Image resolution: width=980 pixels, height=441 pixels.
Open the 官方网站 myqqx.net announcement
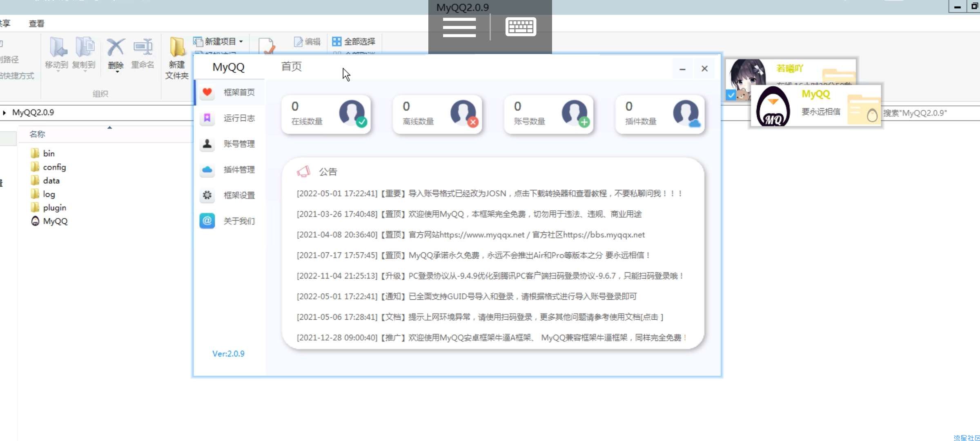[x=471, y=235]
